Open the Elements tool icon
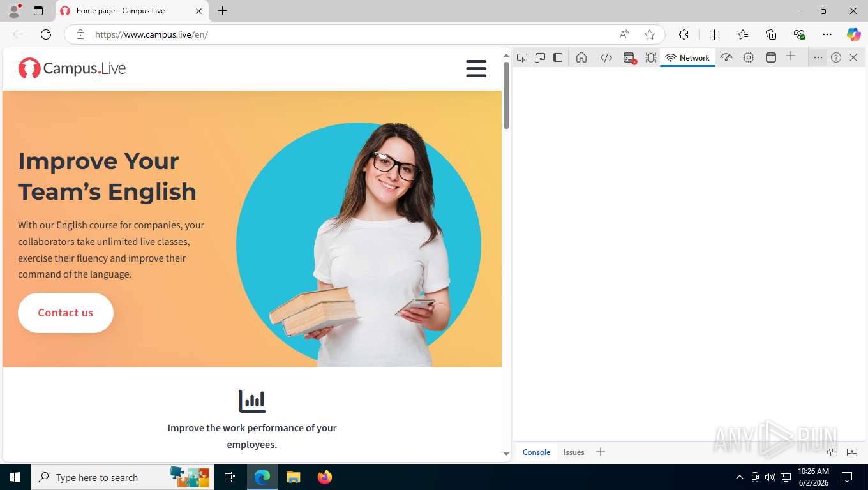 point(606,57)
